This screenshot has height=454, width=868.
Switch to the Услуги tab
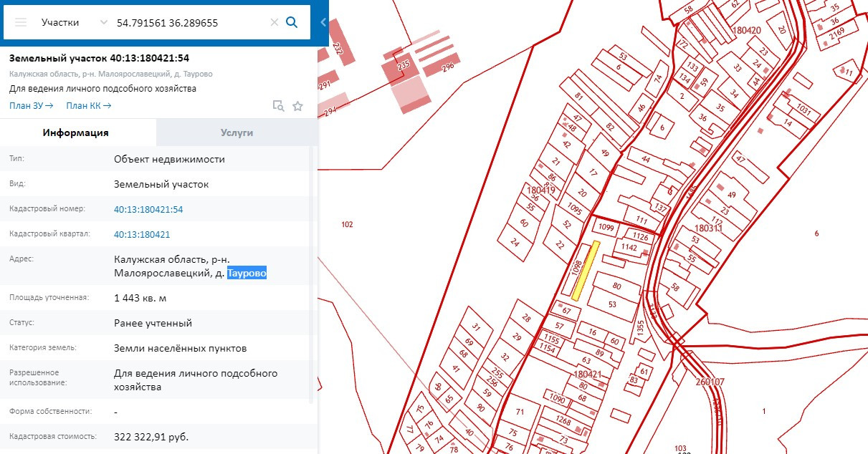(x=237, y=132)
